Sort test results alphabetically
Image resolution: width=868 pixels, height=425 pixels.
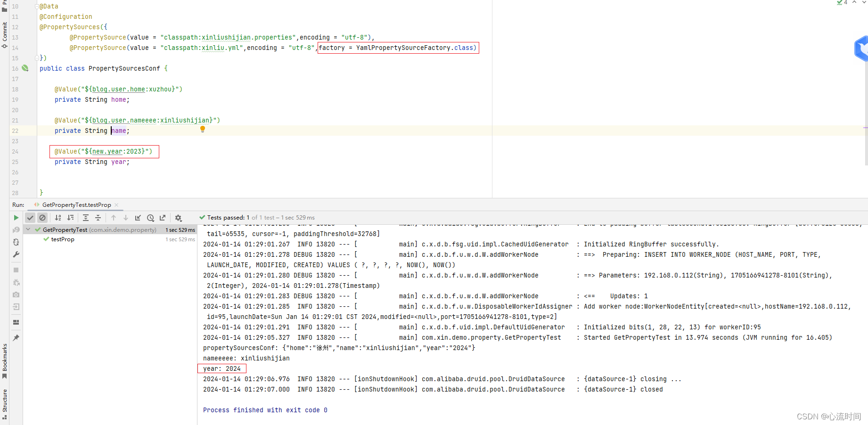[58, 218]
